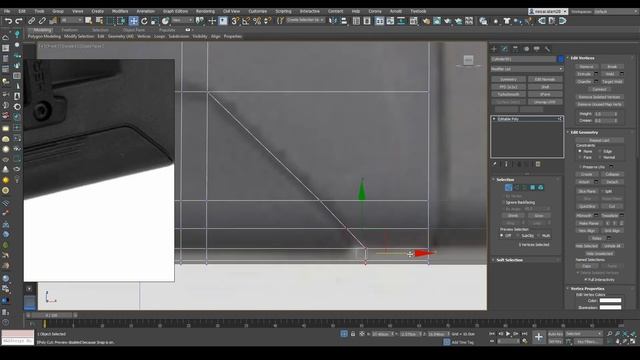Click the vertex Color white swatch
This screenshot has height=360, width=640.
(x=610, y=300)
